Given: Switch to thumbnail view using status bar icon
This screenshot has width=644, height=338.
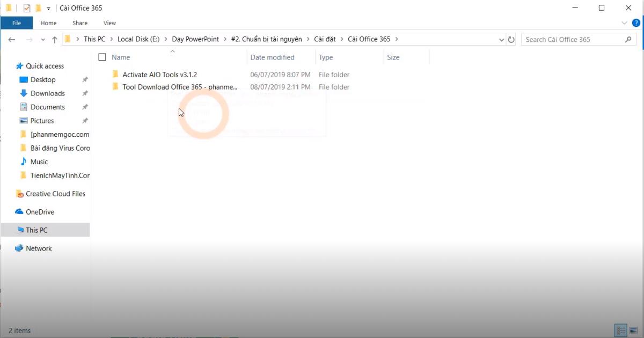Looking at the screenshot, I should pyautogui.click(x=633, y=330).
